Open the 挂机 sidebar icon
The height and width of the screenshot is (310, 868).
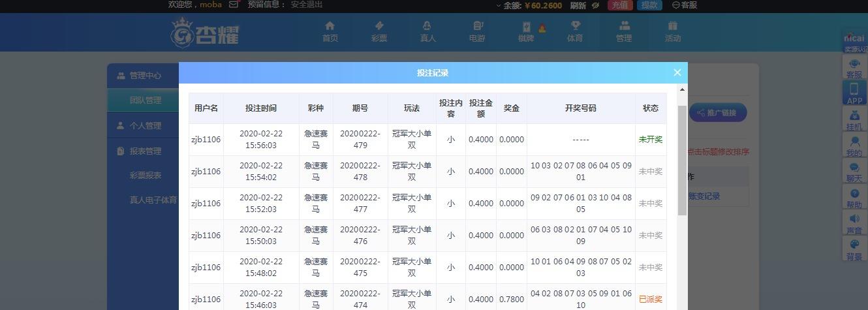(x=854, y=120)
